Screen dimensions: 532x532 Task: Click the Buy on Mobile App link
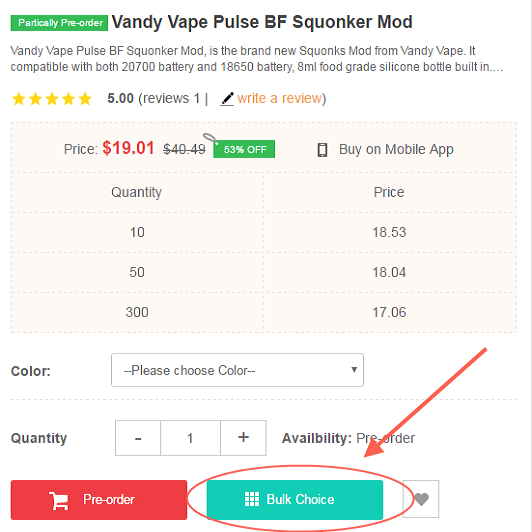tap(396, 149)
